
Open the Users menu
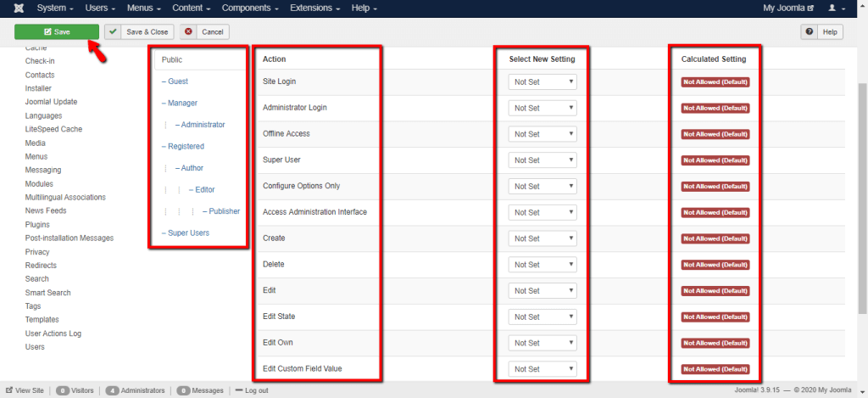pos(100,8)
